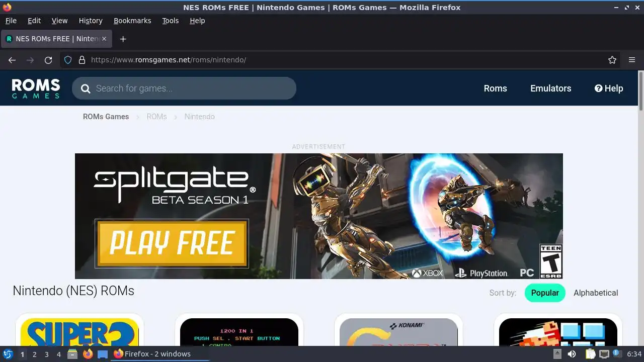Open the Tools menu

(170, 21)
